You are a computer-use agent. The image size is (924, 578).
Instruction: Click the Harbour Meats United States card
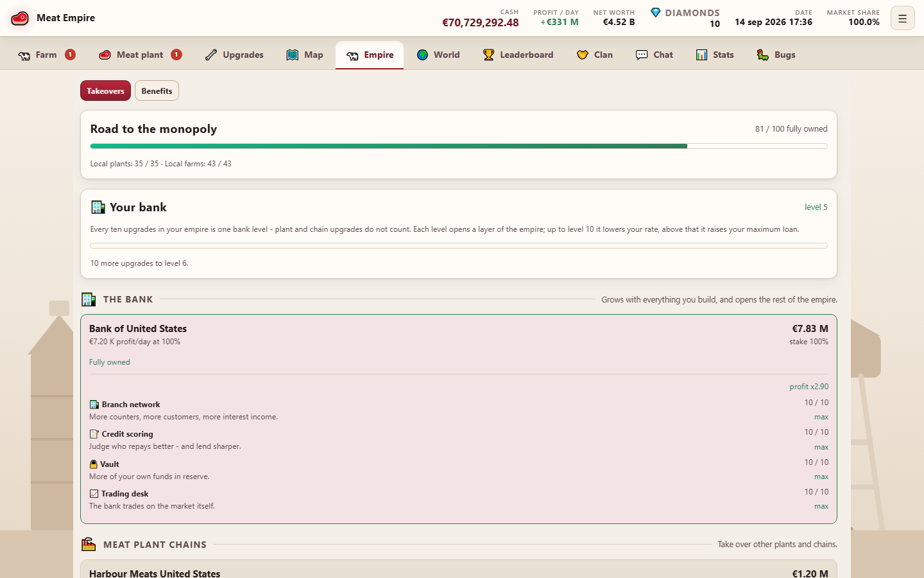[x=459, y=569]
